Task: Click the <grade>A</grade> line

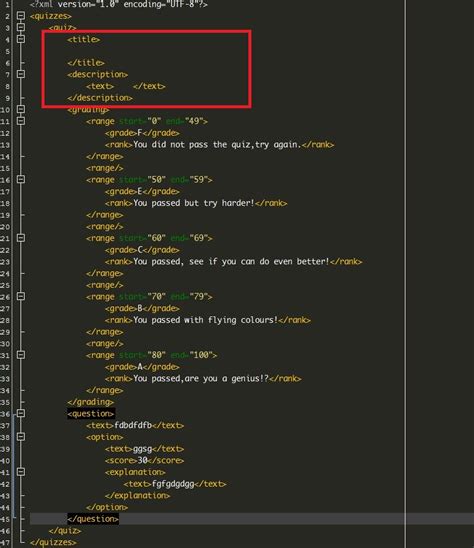Action: [142, 367]
